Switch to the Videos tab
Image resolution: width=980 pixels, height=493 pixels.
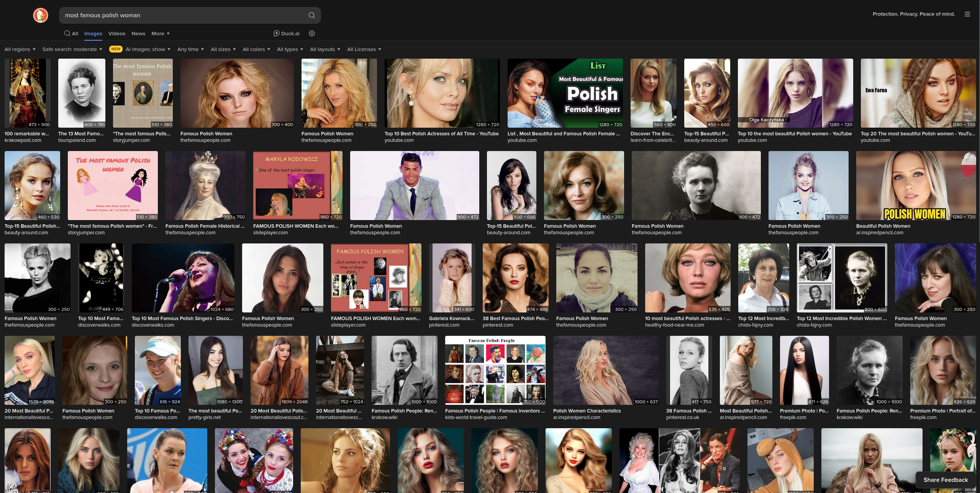click(x=117, y=33)
